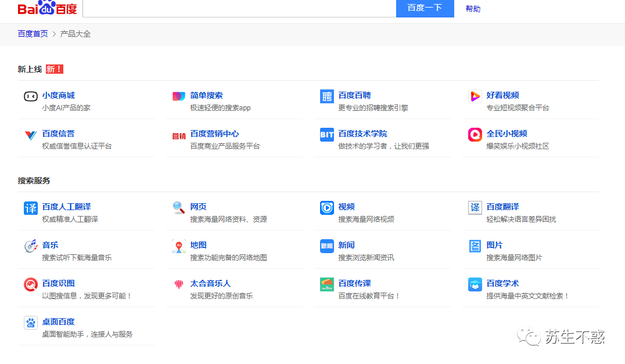Viewport: 625px width, 364px height.
Task: Click description 百度在线教育平台！
Action: click(369, 296)
